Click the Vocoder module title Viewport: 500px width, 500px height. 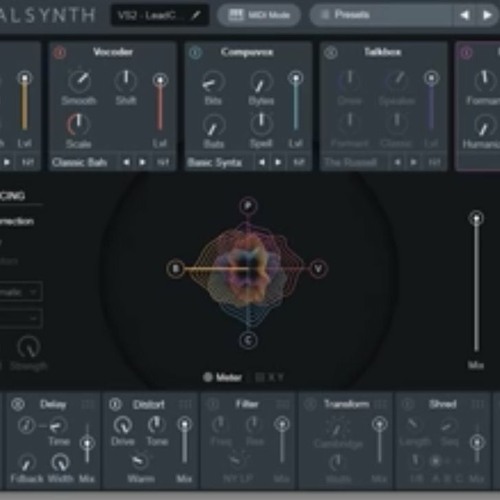point(113,52)
